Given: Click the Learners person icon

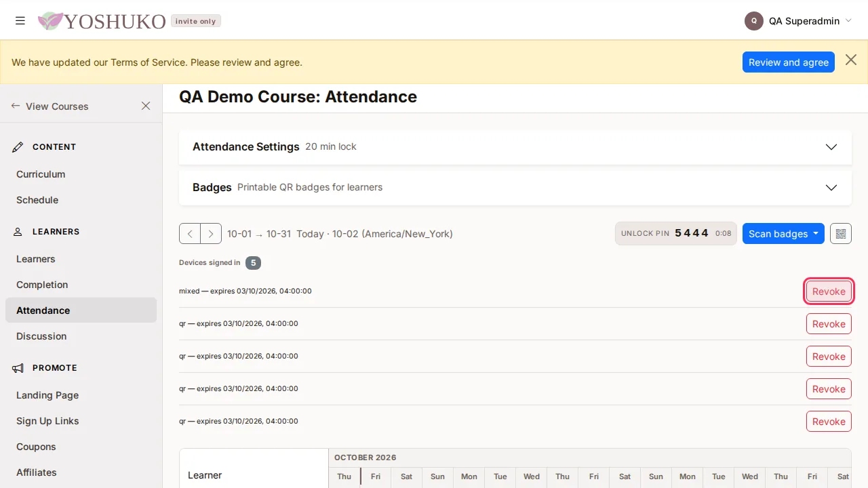Looking at the screenshot, I should (18, 232).
